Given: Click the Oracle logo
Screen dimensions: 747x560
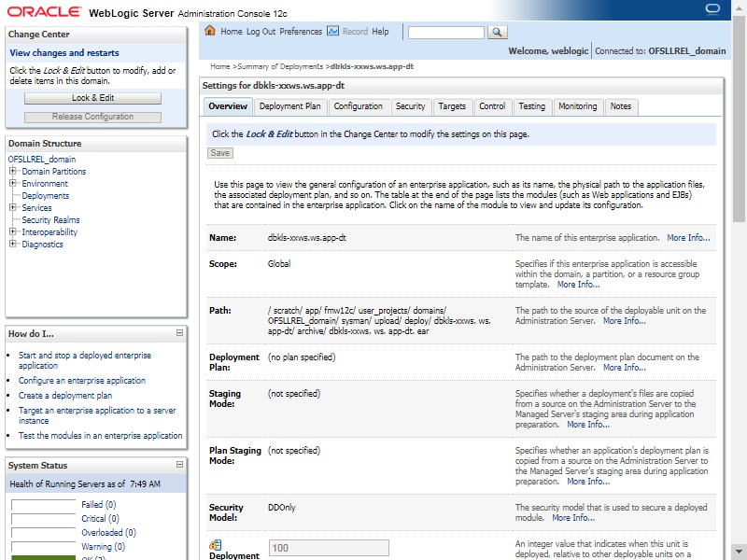Looking at the screenshot, I should pos(44,11).
